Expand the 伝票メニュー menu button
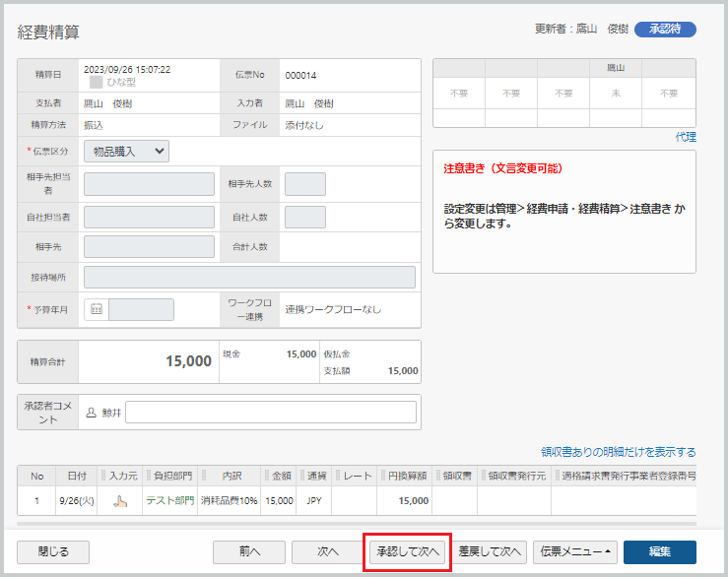Viewport: 728px width, 577px height. 574,552
